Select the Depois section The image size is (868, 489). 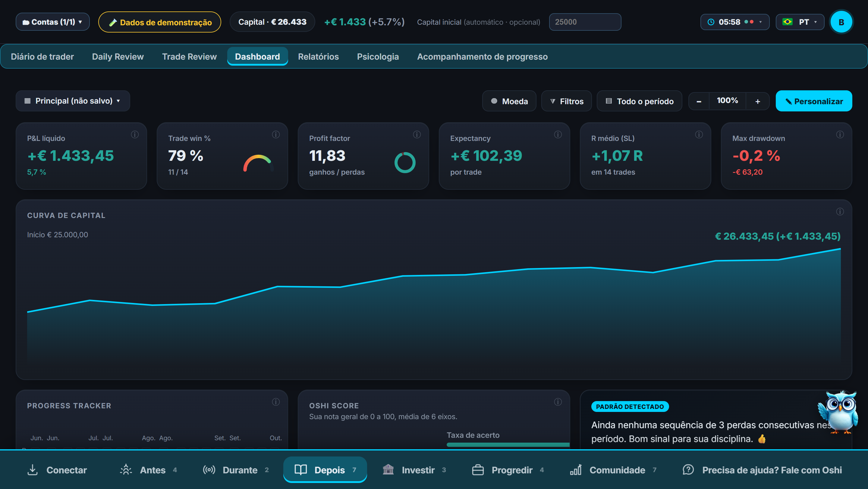click(325, 469)
